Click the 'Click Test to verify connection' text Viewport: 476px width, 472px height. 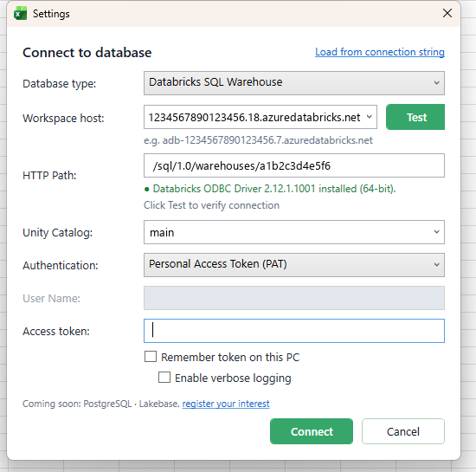pos(211,205)
